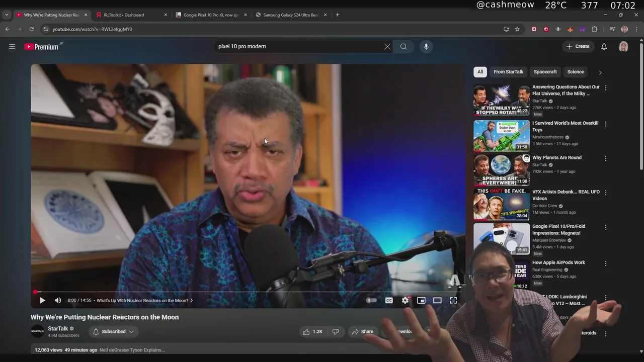Click the install app icon in address bar
Image resolution: width=644 pixels, height=362 pixels.
(x=506, y=29)
